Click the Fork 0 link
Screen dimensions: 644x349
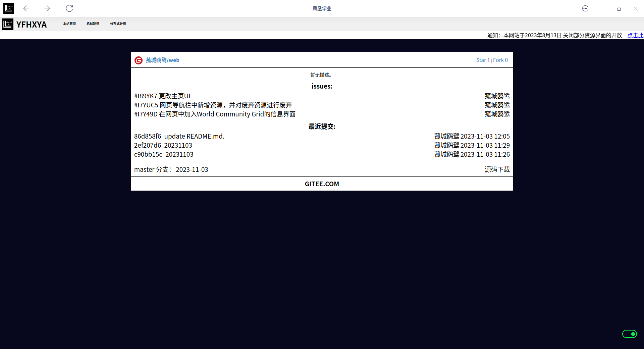[x=500, y=60]
